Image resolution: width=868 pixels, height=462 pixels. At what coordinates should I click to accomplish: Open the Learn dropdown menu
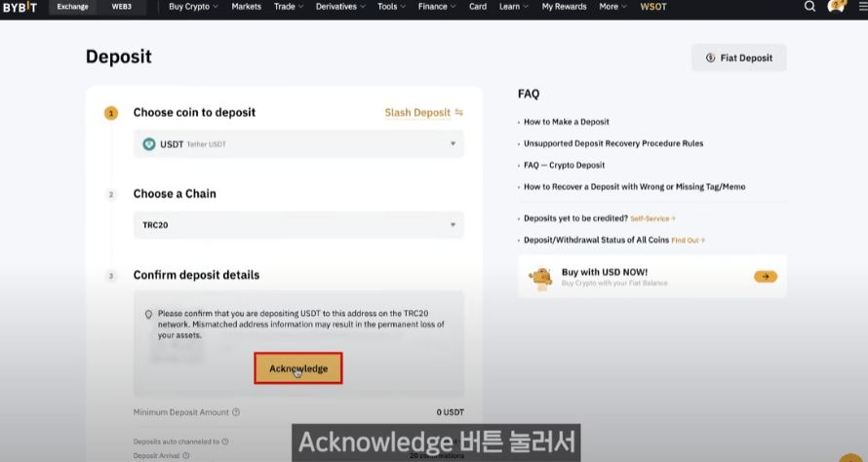pos(514,7)
